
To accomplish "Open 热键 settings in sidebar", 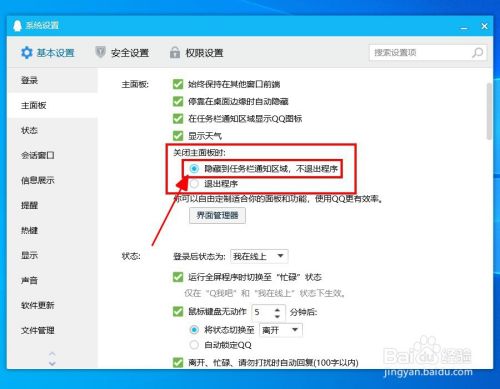I will pyautogui.click(x=52, y=230).
